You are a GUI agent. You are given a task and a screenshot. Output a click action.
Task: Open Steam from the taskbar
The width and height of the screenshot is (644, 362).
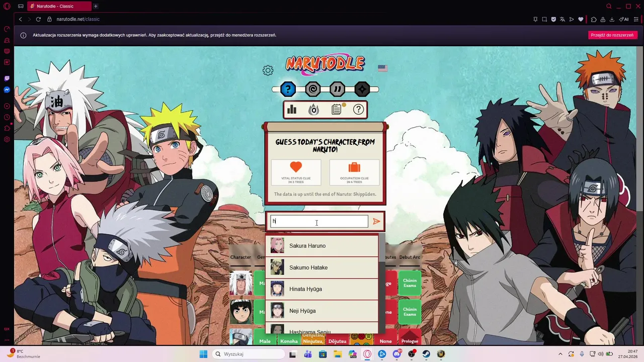(x=426, y=354)
